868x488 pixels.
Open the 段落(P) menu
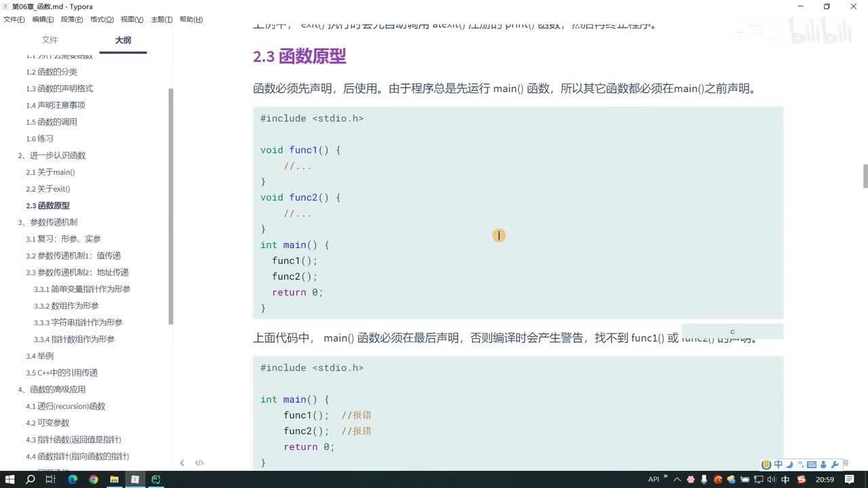(x=72, y=20)
